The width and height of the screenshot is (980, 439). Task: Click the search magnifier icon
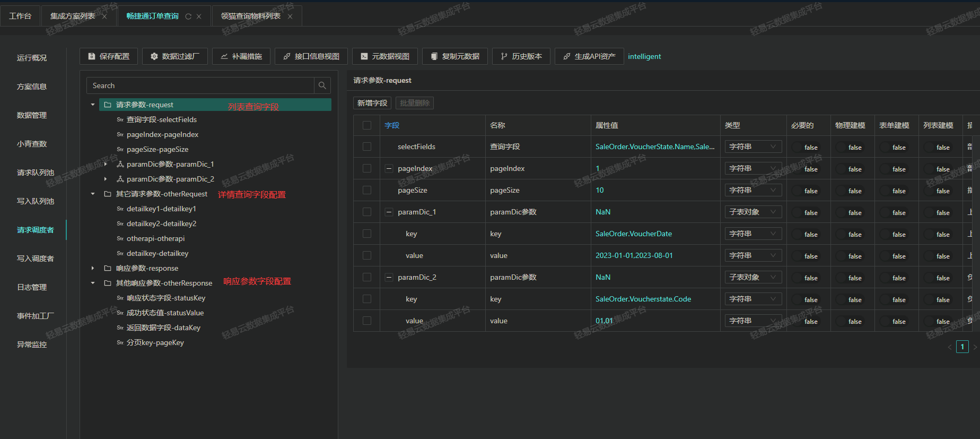click(x=322, y=85)
